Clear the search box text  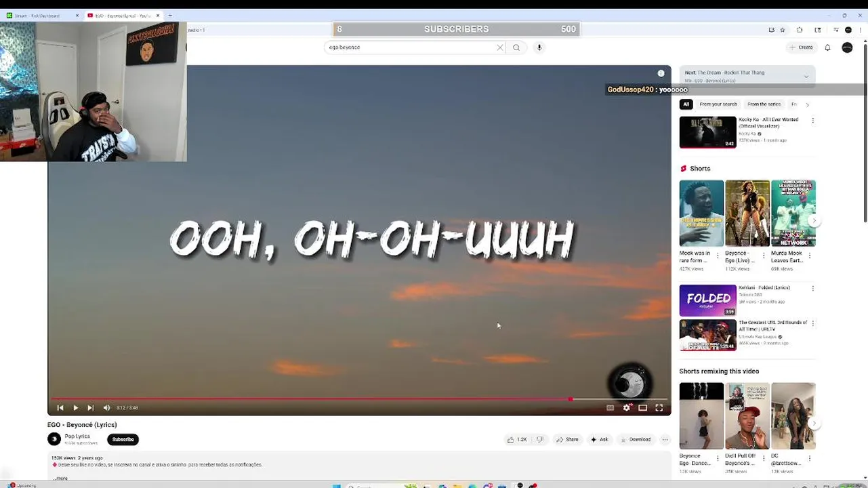point(500,47)
